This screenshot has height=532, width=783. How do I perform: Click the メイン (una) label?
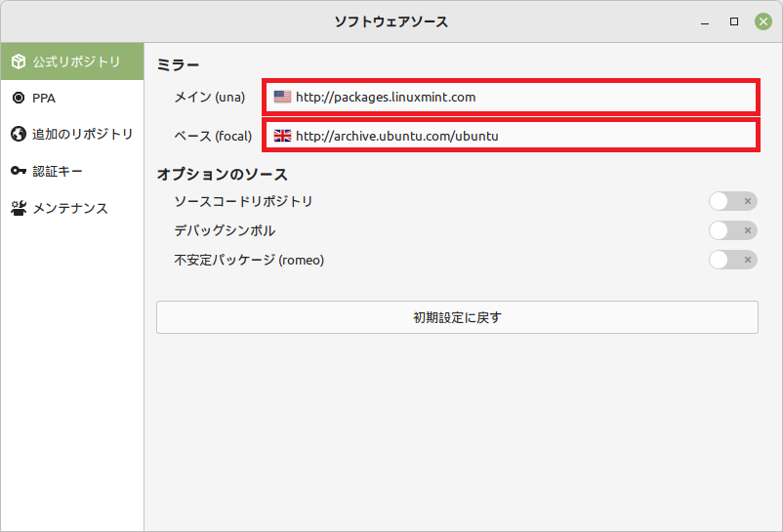(210, 97)
